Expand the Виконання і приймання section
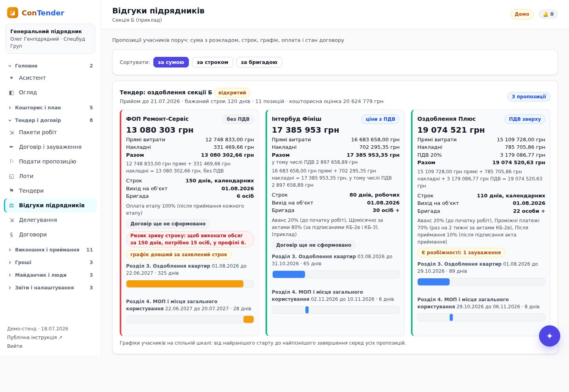Viewport: 569px width, 392px height. pyautogui.click(x=51, y=250)
